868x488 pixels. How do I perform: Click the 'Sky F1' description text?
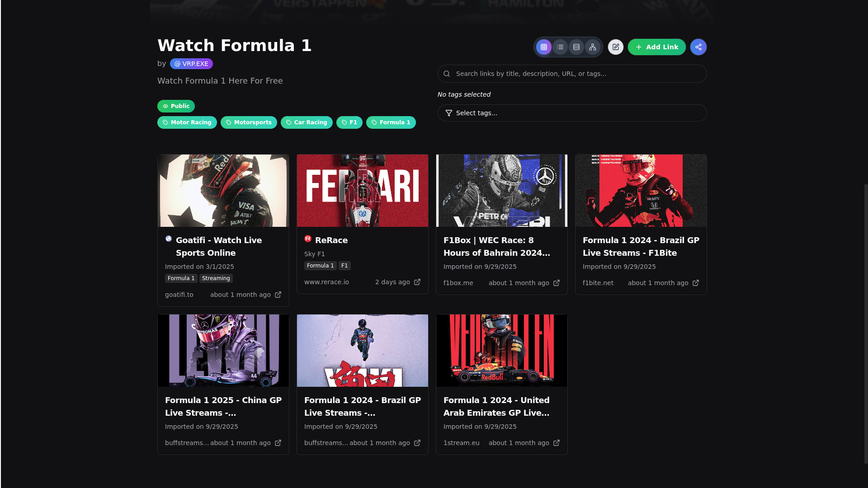tap(315, 254)
